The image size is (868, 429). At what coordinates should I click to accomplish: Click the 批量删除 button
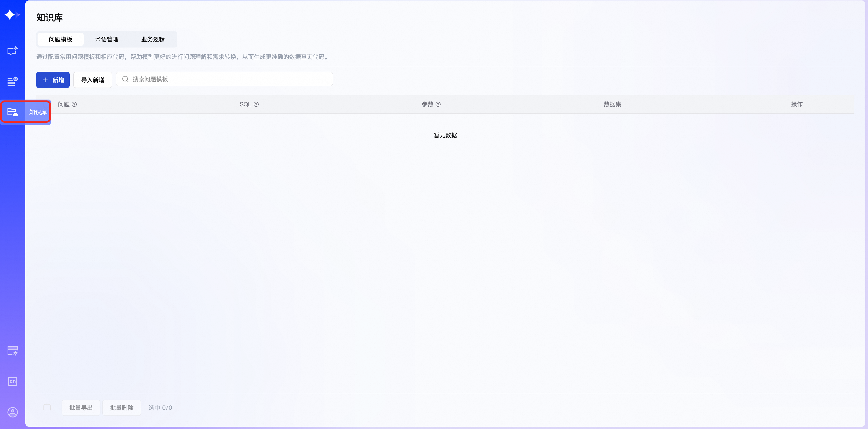[122, 408]
